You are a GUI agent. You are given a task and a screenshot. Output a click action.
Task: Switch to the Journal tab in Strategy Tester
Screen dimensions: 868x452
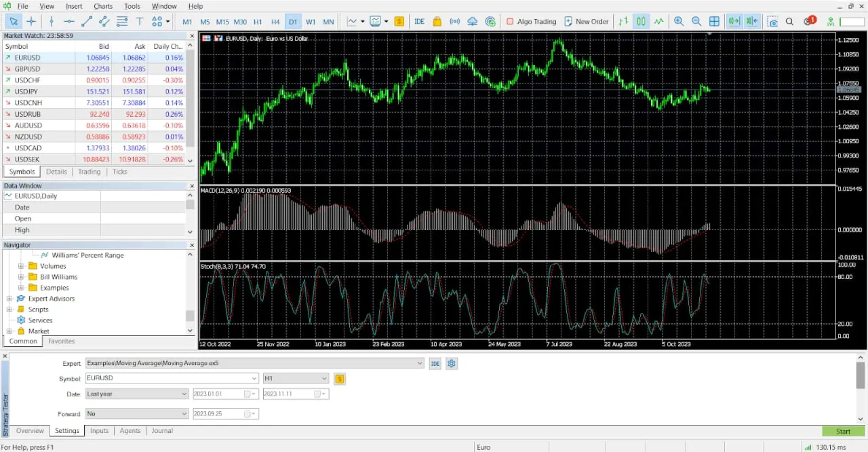[x=162, y=430]
